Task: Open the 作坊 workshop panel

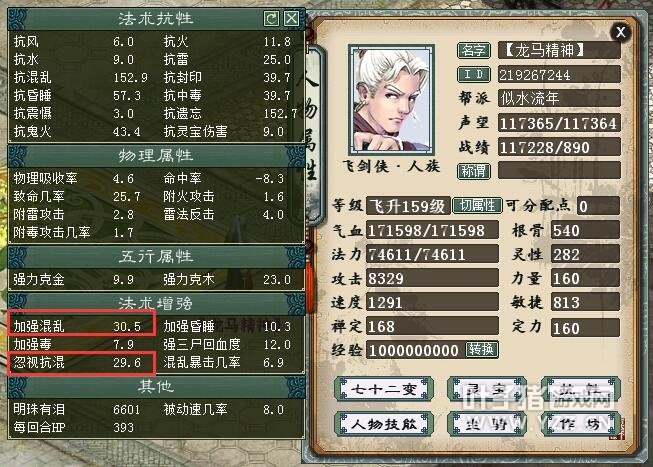Action: (x=581, y=424)
